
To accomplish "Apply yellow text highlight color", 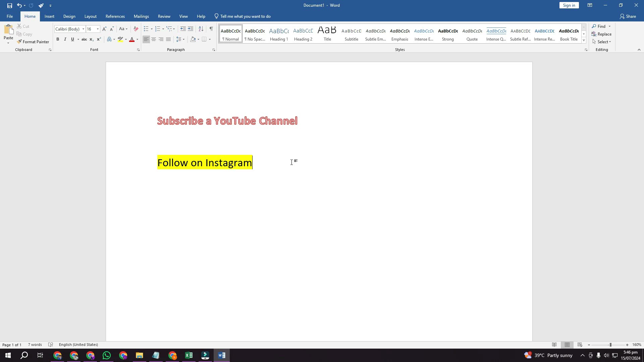I will [x=120, y=40].
